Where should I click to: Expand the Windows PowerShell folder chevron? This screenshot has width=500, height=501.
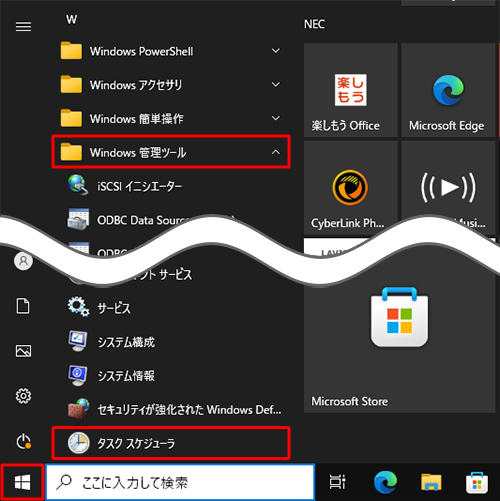(276, 51)
